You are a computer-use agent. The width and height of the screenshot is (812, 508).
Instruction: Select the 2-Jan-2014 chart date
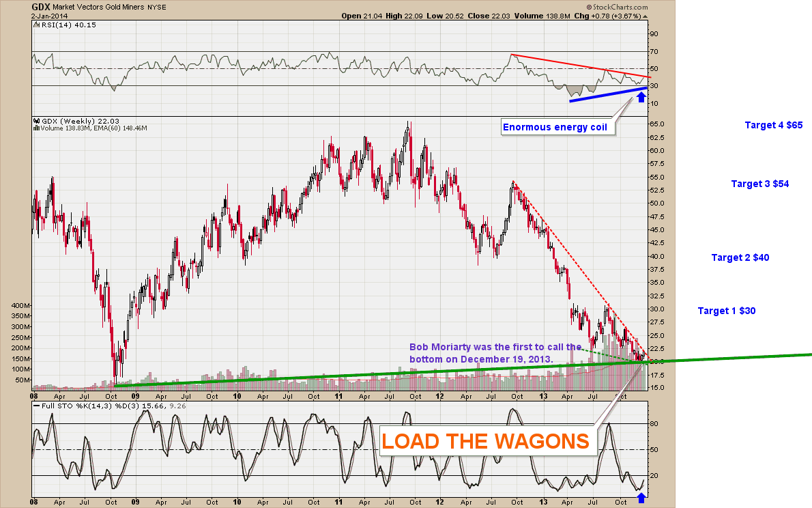point(50,16)
